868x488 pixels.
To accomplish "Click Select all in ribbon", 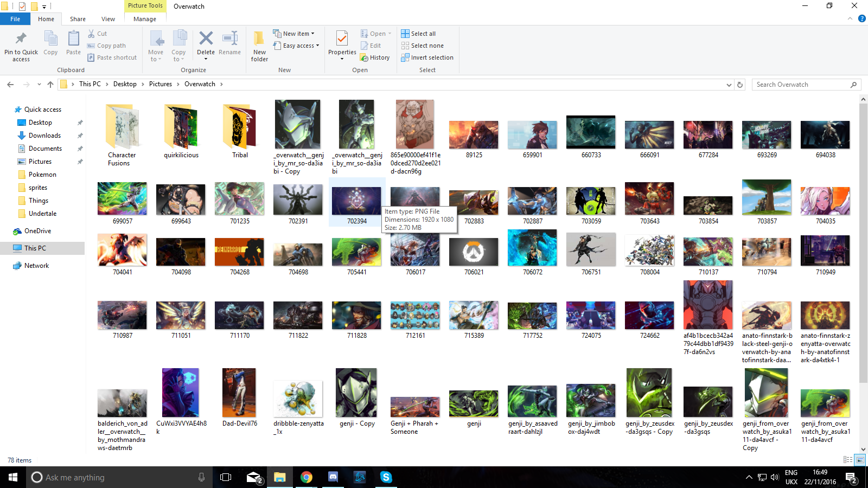I will click(418, 34).
